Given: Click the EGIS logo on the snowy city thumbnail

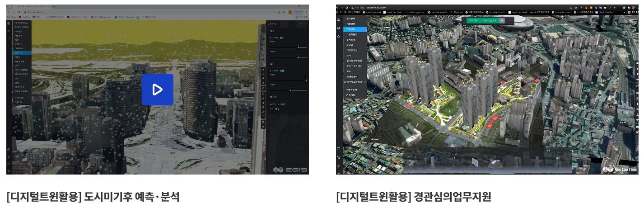Looking at the screenshot, I should coord(290,170).
